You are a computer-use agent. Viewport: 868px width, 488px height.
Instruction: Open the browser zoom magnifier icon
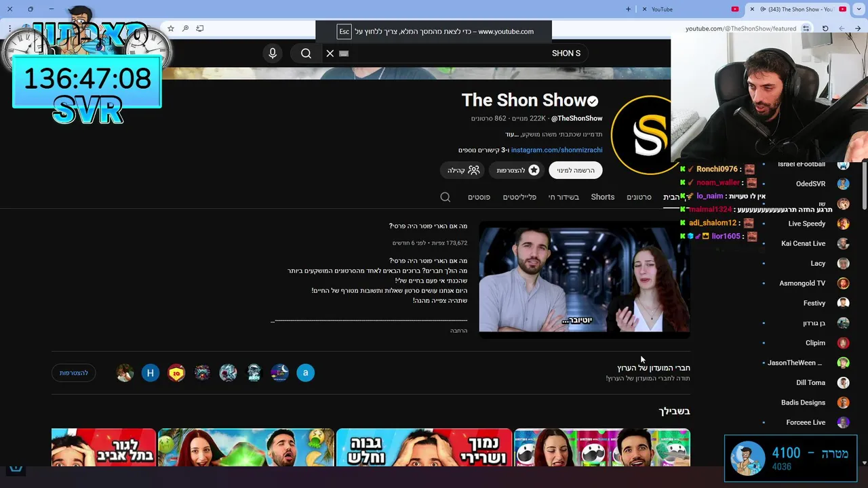pos(185,28)
